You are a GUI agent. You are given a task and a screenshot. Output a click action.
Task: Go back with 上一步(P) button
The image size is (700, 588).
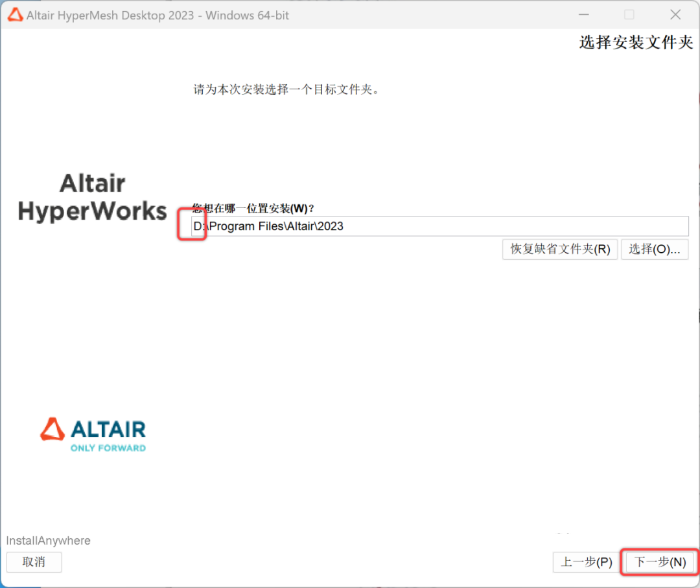click(586, 562)
